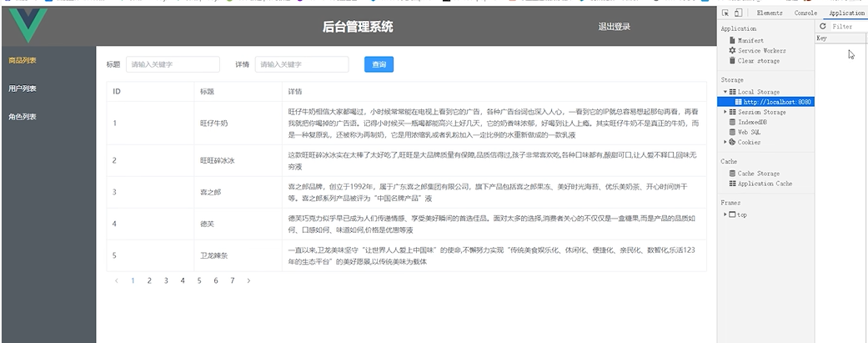Click the 后台管理系统 header title
868x343 pixels.
[x=358, y=27]
